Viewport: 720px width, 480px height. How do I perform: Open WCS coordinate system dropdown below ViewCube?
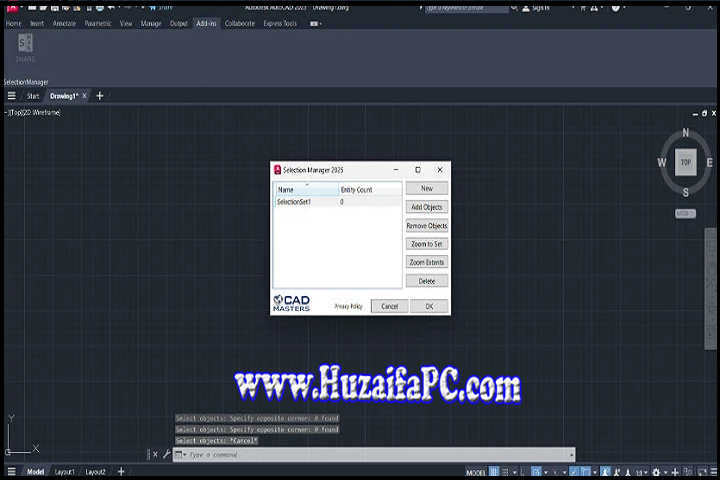[x=685, y=214]
